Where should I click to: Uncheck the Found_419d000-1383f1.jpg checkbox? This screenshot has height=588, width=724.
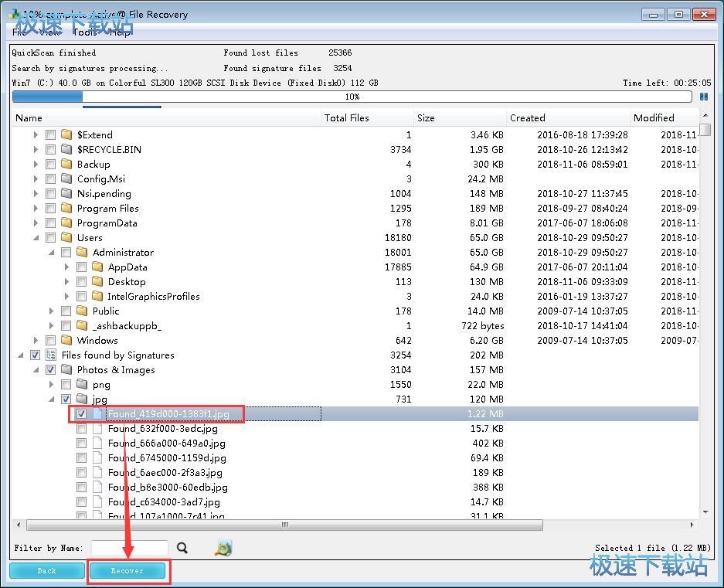[x=81, y=414]
